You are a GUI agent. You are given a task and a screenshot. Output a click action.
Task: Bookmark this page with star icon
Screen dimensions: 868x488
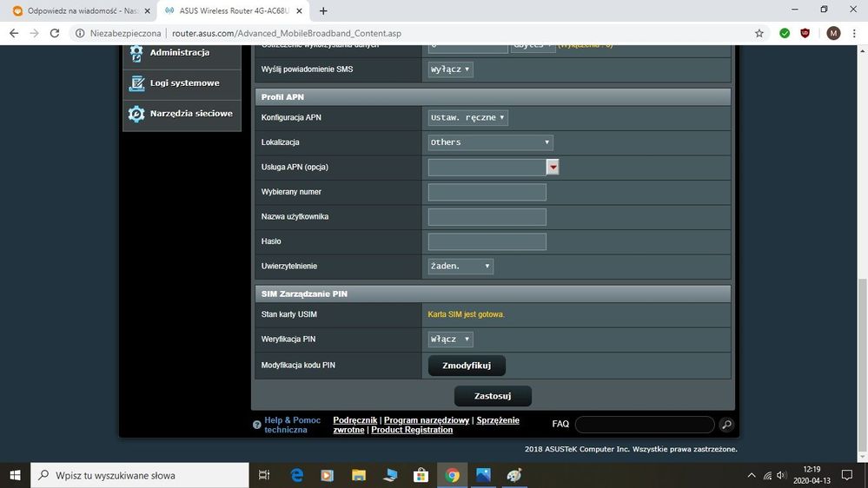(x=759, y=33)
